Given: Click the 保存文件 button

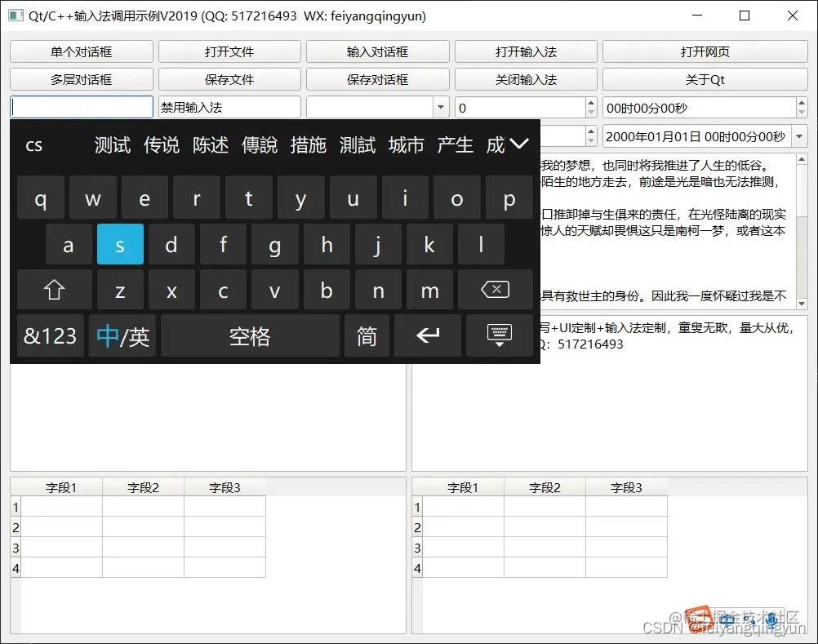Looking at the screenshot, I should 229,79.
